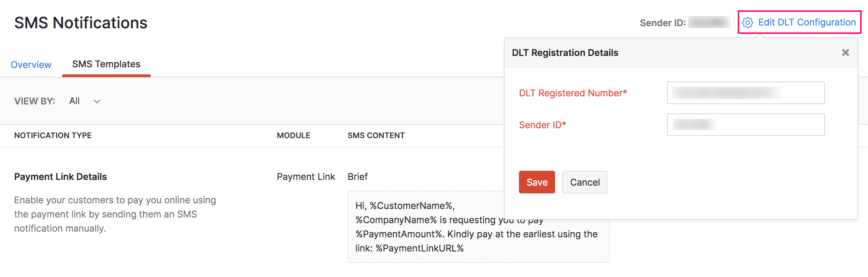868x277 pixels.
Task: Click the DLT Registration Details dialog title
Action: [565, 52]
